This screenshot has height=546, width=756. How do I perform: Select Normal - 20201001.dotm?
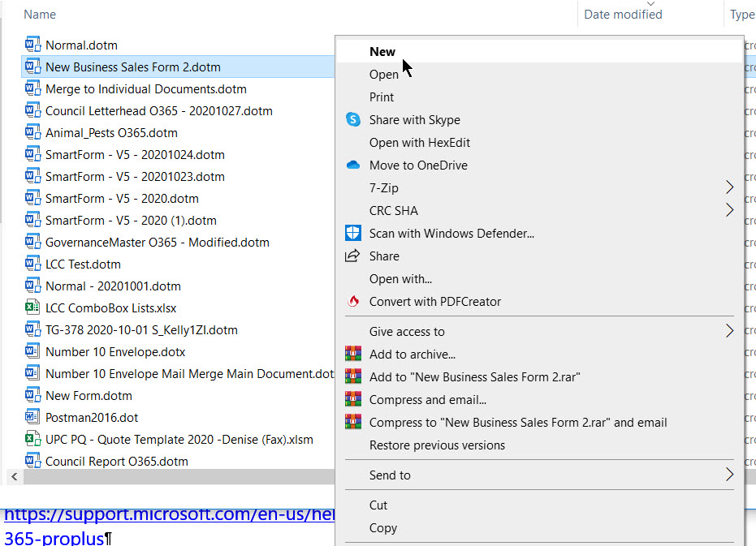coord(114,286)
